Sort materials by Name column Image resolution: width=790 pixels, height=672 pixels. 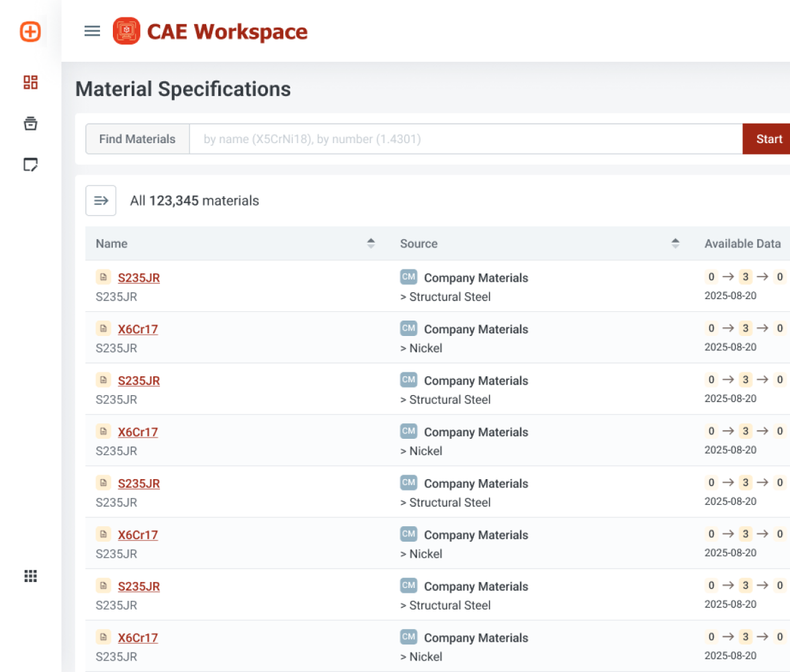(x=371, y=244)
